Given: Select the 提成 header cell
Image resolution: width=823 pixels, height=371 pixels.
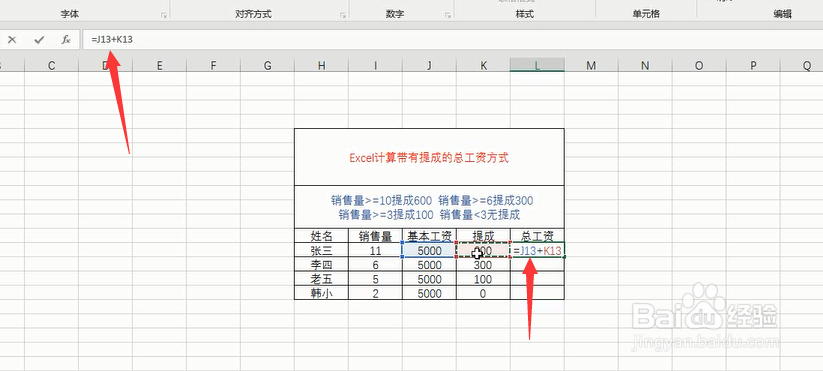Looking at the screenshot, I should point(483,236).
